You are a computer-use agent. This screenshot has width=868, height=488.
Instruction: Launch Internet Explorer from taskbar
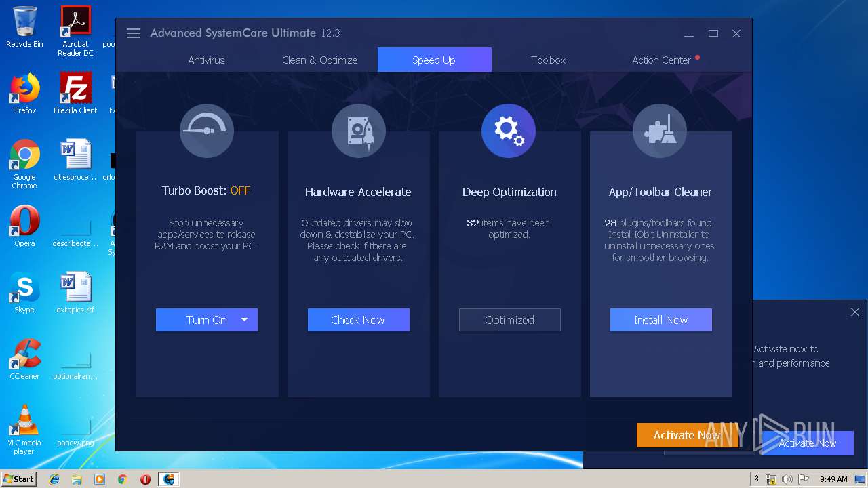click(x=54, y=479)
